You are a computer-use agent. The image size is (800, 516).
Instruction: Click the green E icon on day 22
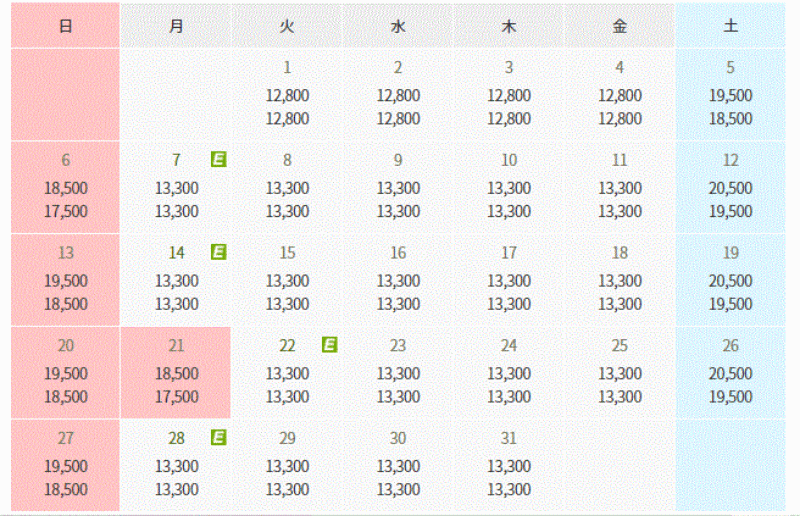click(x=330, y=345)
